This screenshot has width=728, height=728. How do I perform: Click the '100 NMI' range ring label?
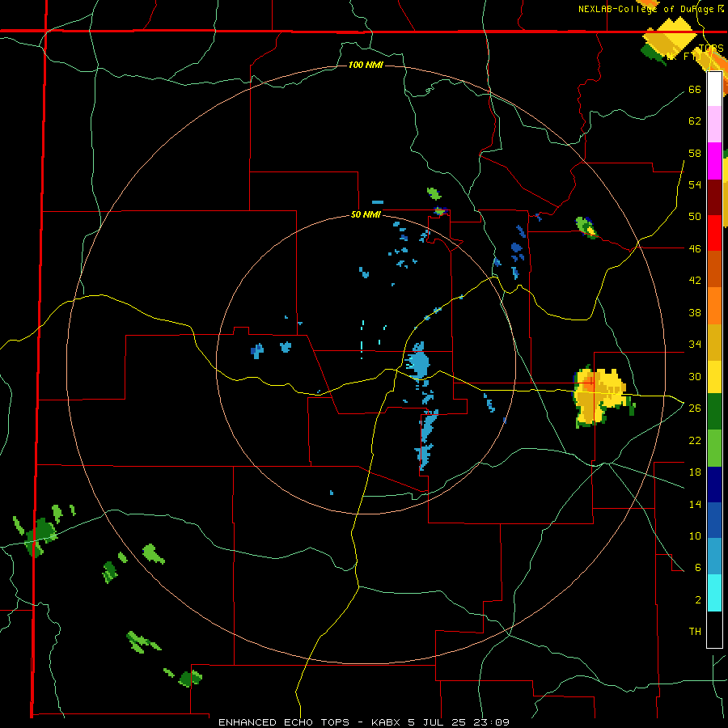366,65
